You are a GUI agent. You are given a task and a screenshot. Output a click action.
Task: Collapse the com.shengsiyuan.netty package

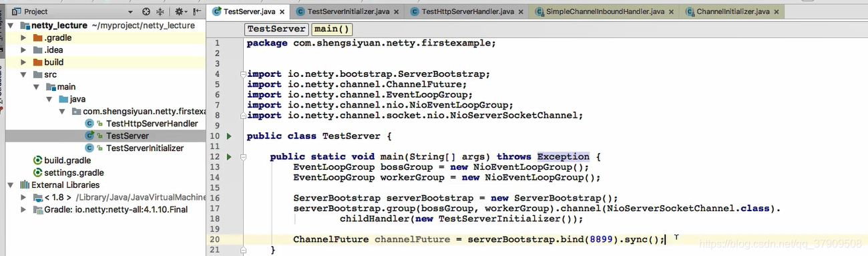[62, 112]
